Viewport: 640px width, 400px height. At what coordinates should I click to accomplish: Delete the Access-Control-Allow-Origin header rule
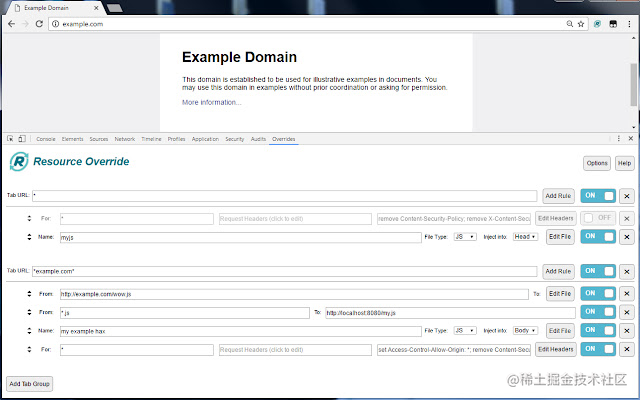pos(627,349)
